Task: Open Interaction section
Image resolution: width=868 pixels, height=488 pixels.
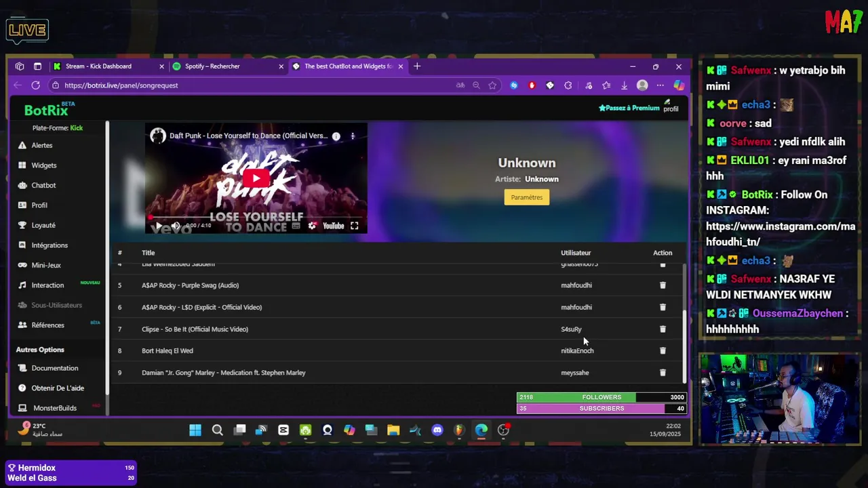Action: (x=47, y=285)
